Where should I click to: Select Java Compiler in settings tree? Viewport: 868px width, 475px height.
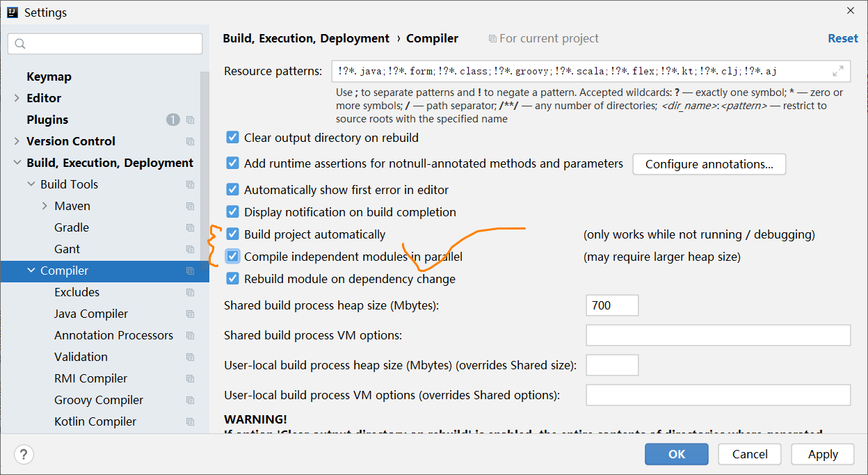click(x=91, y=314)
